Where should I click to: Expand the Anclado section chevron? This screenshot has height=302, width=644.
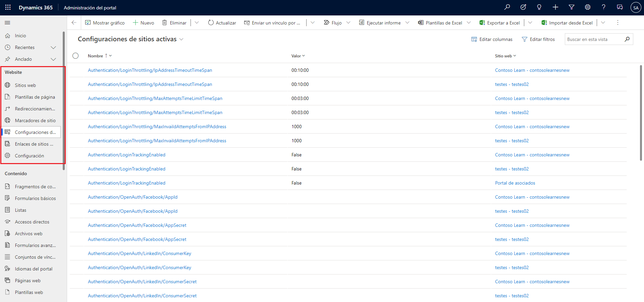pyautogui.click(x=53, y=59)
